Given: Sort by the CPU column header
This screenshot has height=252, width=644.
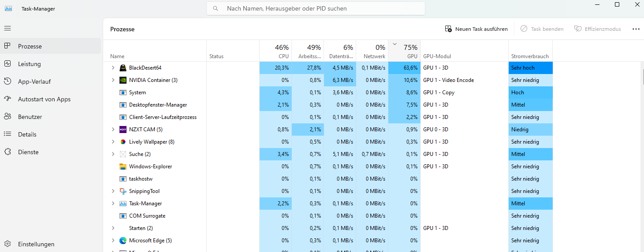Looking at the screenshot, I should [x=275, y=51].
